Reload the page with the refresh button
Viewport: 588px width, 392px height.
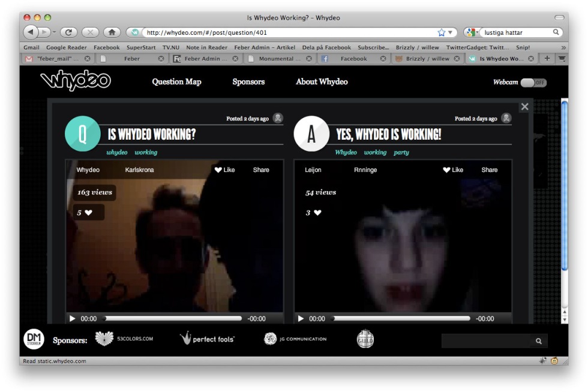(x=68, y=32)
